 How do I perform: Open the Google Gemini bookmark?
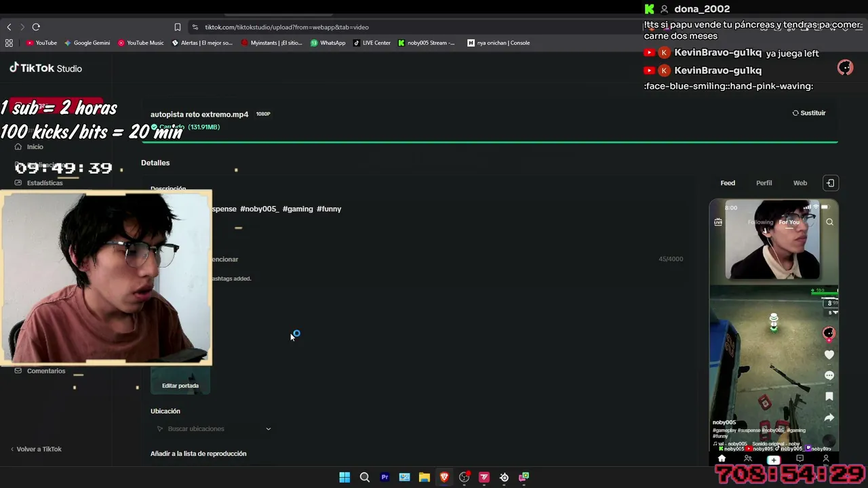tap(87, 43)
